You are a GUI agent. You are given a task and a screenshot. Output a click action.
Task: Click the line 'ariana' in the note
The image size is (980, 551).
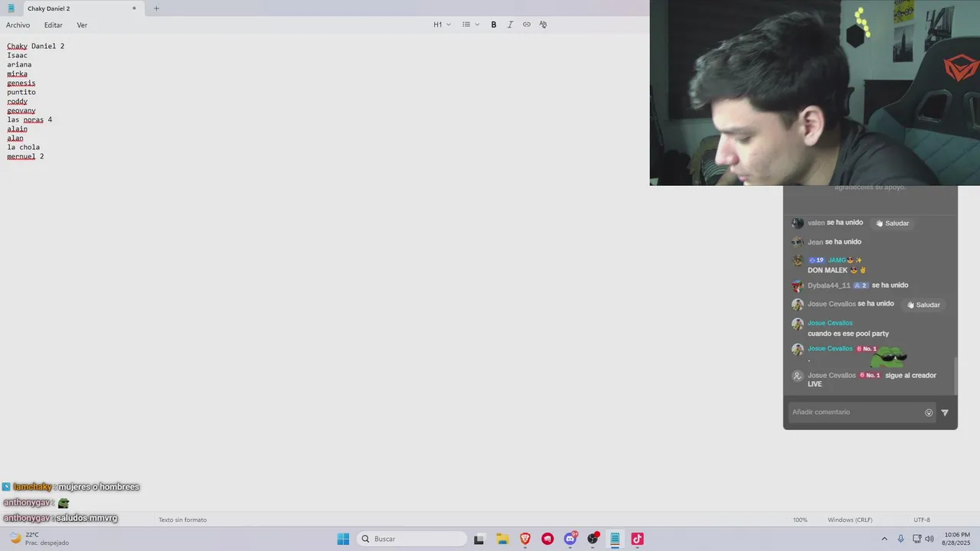click(19, 64)
